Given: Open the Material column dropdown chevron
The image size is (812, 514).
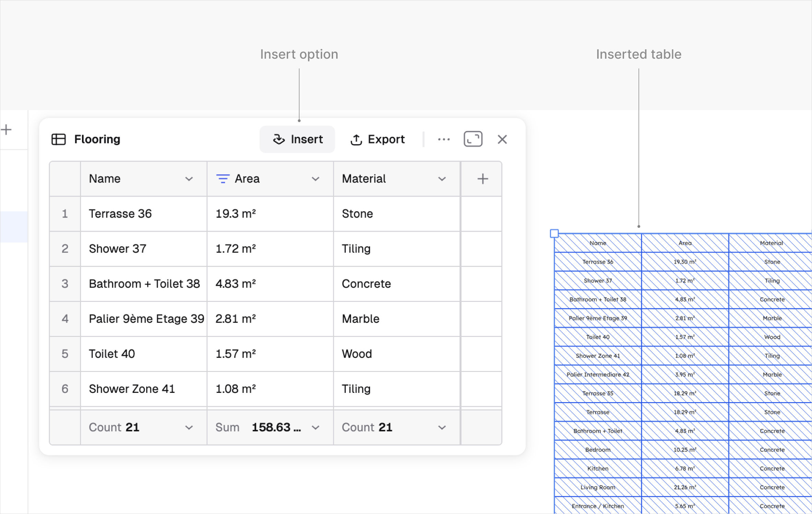Looking at the screenshot, I should (x=442, y=179).
